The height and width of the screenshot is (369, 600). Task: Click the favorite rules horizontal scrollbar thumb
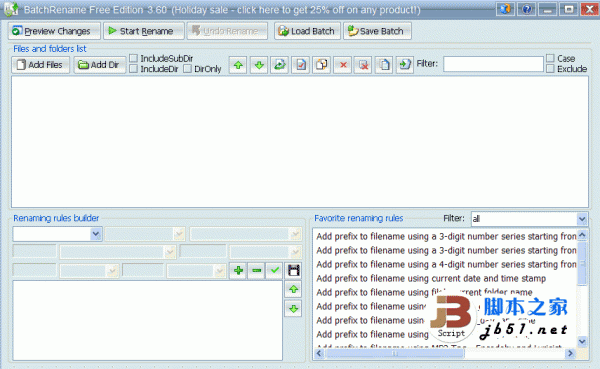click(395, 353)
